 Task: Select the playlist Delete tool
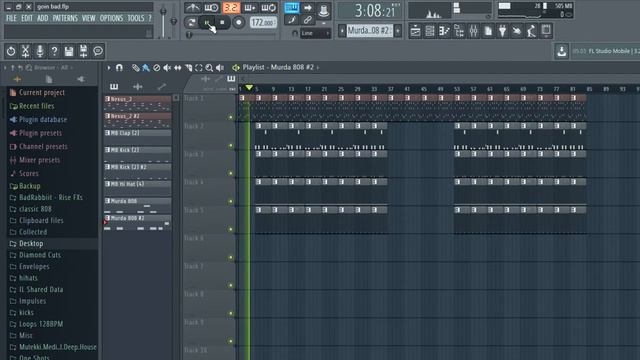click(156, 67)
